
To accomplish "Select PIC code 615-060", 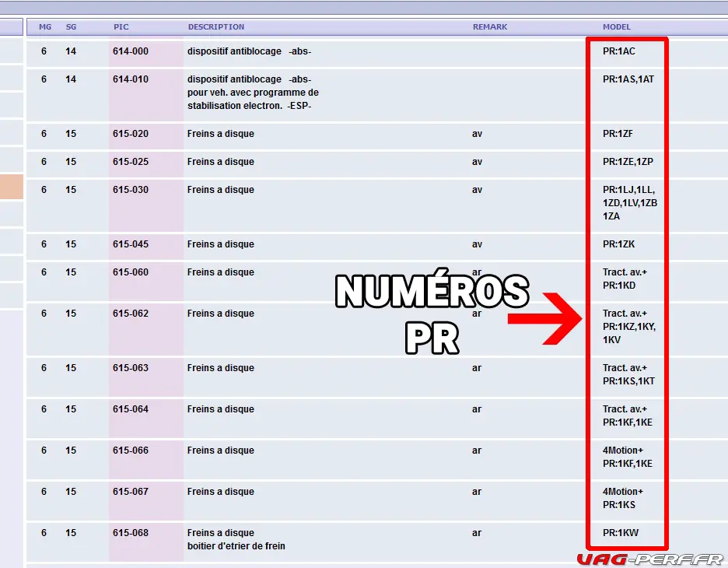I will tap(131, 272).
